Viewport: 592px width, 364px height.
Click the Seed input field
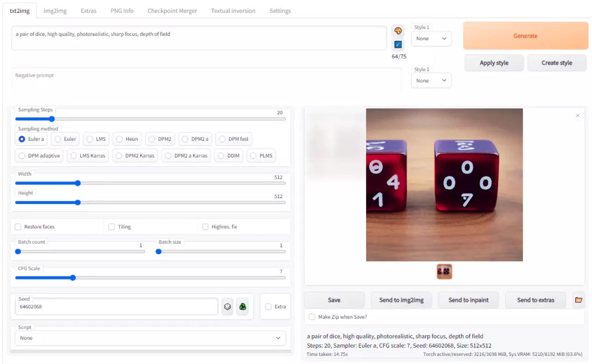116,307
